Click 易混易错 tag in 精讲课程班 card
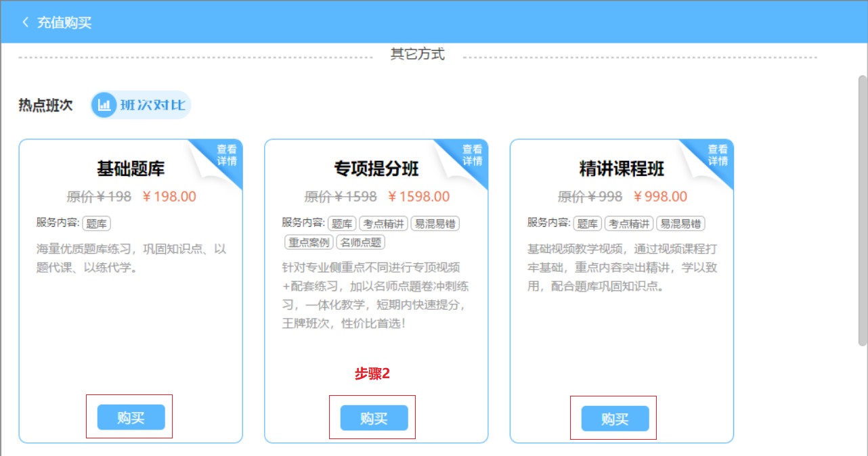 [x=681, y=224]
